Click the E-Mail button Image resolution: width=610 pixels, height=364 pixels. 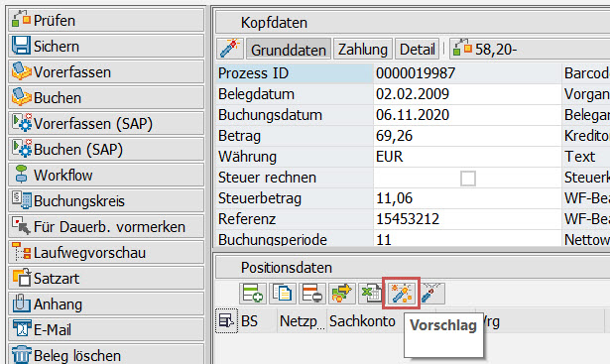click(106, 329)
